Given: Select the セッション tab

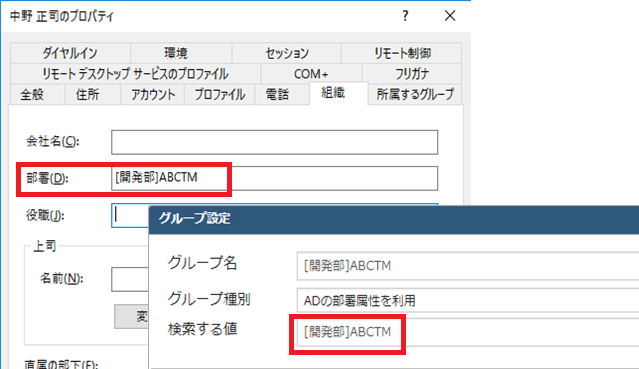Looking at the screenshot, I should 286,53.
